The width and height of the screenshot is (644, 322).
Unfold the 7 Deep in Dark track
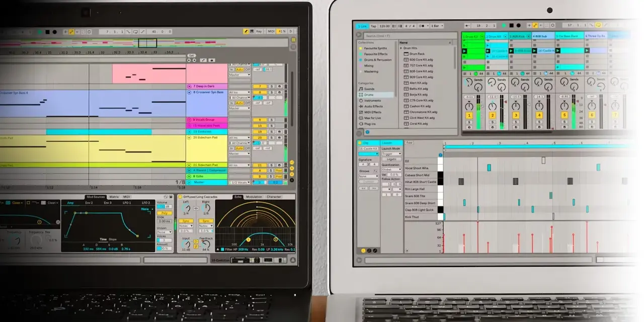click(x=189, y=87)
